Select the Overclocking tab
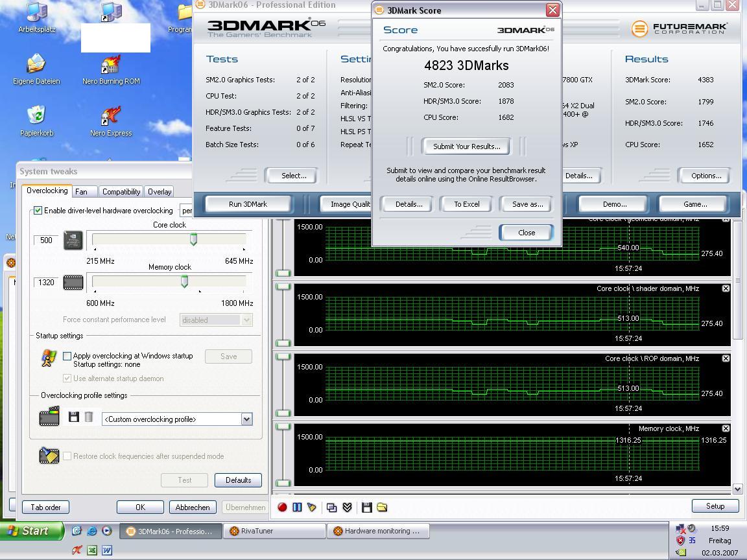 click(x=47, y=191)
